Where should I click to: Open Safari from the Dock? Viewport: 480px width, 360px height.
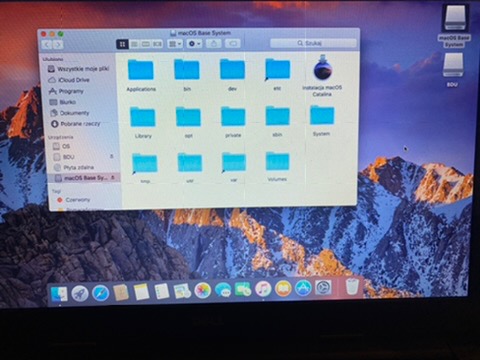pyautogui.click(x=100, y=293)
